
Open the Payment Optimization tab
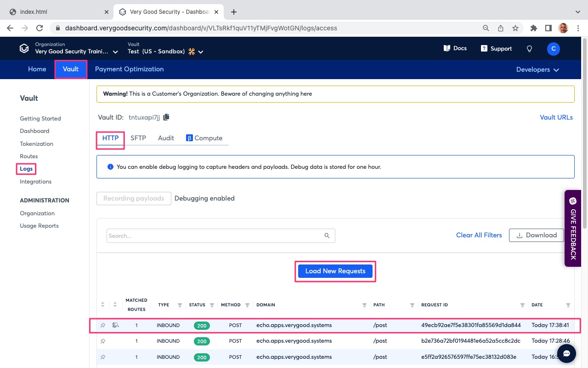point(129,69)
